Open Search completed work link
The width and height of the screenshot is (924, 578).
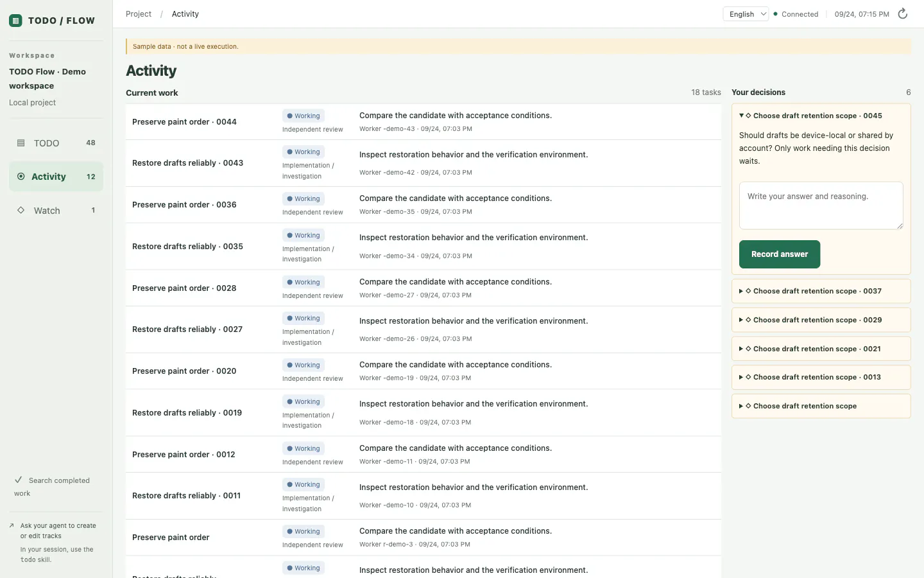[x=56, y=487]
